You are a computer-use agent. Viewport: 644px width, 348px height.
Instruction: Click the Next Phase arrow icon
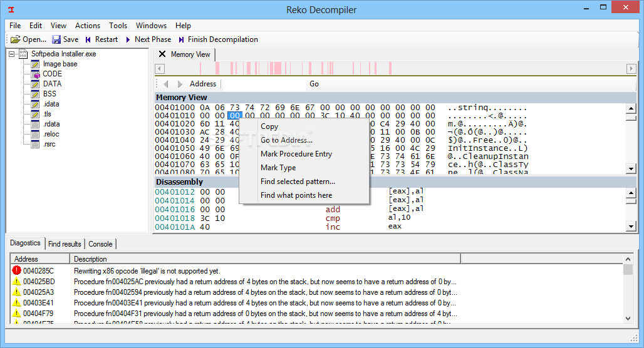point(128,39)
